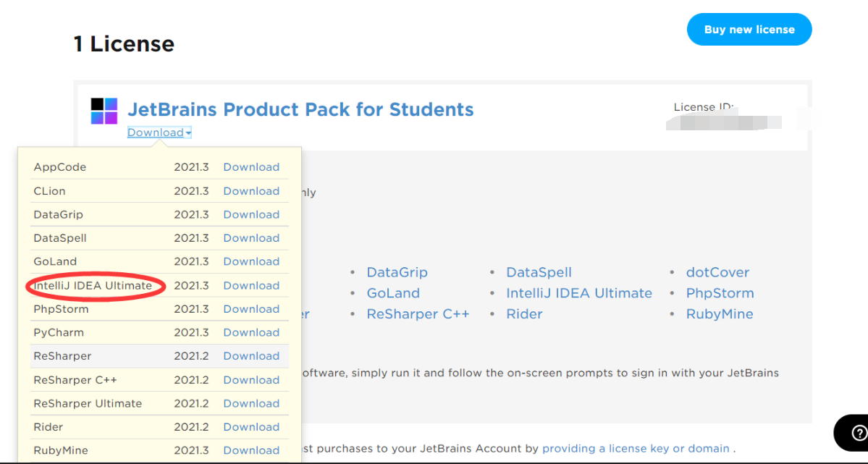Expand the Download dropdown under product pack

pos(159,132)
